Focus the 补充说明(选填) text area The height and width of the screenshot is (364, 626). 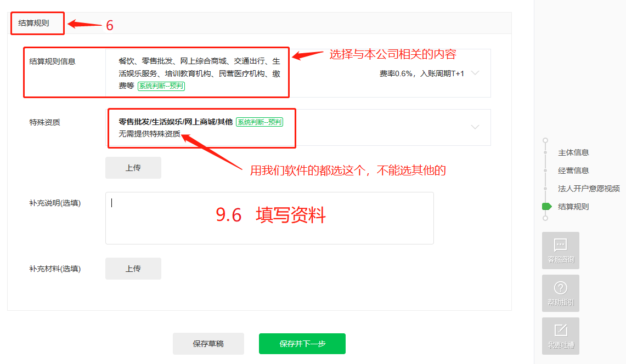point(269,218)
